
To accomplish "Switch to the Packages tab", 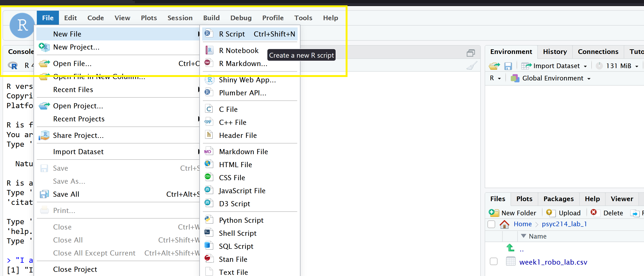I will (x=559, y=199).
